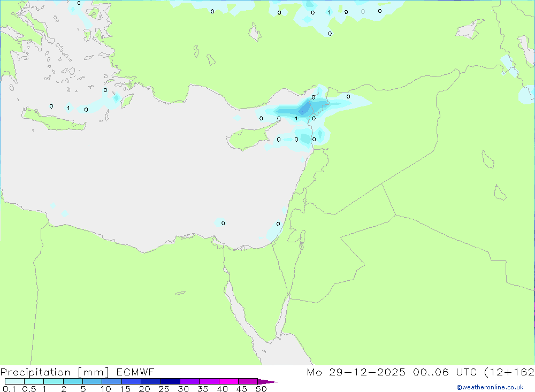The width and height of the screenshot is (535, 392).
Task: Click the '0.5' legend scale label
Action: (29, 389)
